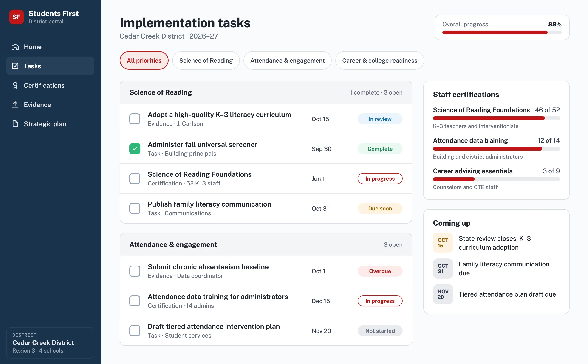
Task: Uncheck the Administer fall universal screener task
Action: 135,149
